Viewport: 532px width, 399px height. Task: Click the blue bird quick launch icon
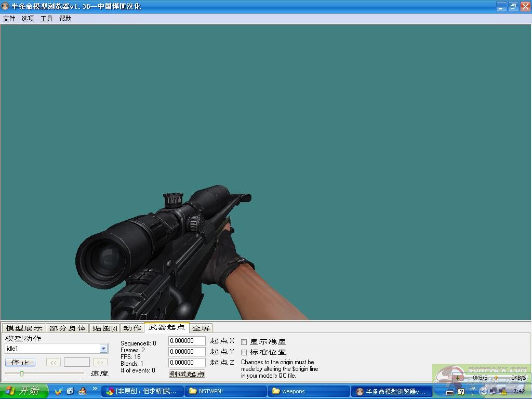59,391
